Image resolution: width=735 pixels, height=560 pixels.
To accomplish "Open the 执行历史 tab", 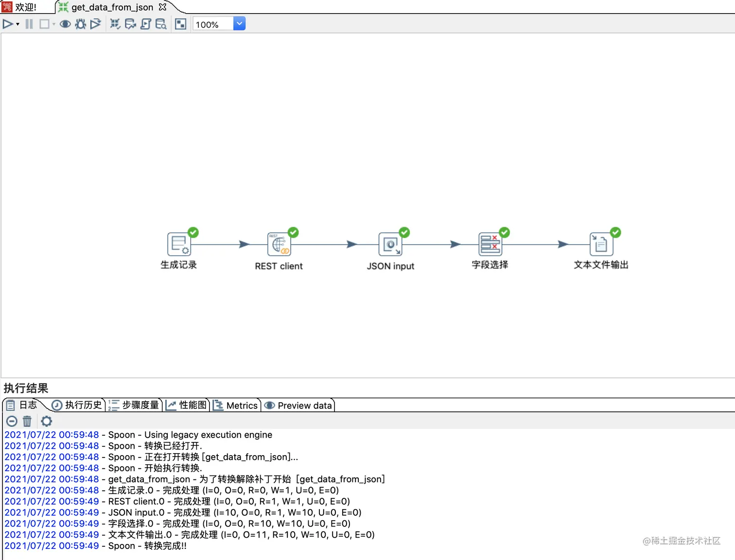I will tap(77, 405).
